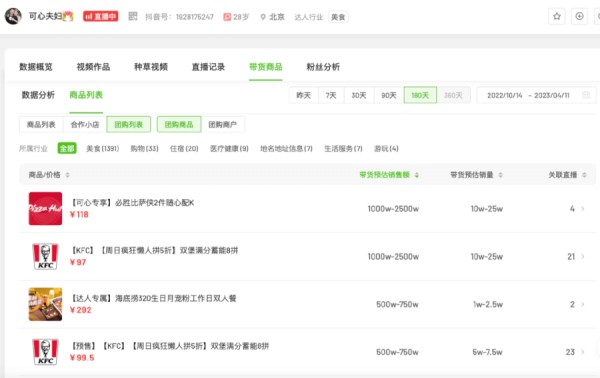Viewport: 600px width, 378px height.
Task: Open the 直播记录 tab
Action: click(x=208, y=67)
